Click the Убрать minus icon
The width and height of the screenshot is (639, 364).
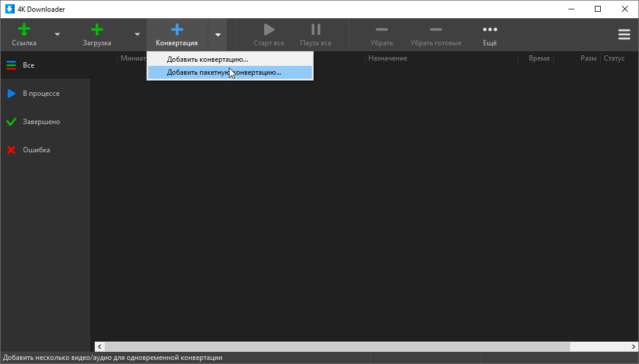[381, 30]
